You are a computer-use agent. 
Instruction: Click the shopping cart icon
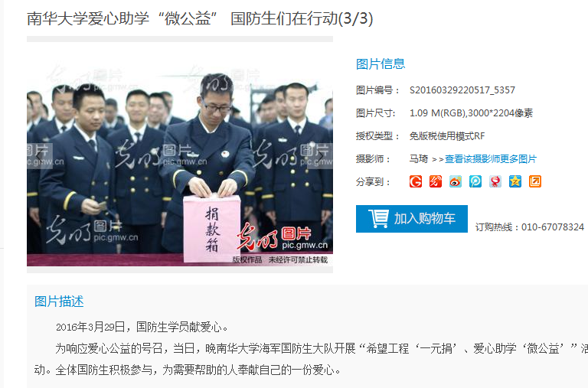(378, 219)
